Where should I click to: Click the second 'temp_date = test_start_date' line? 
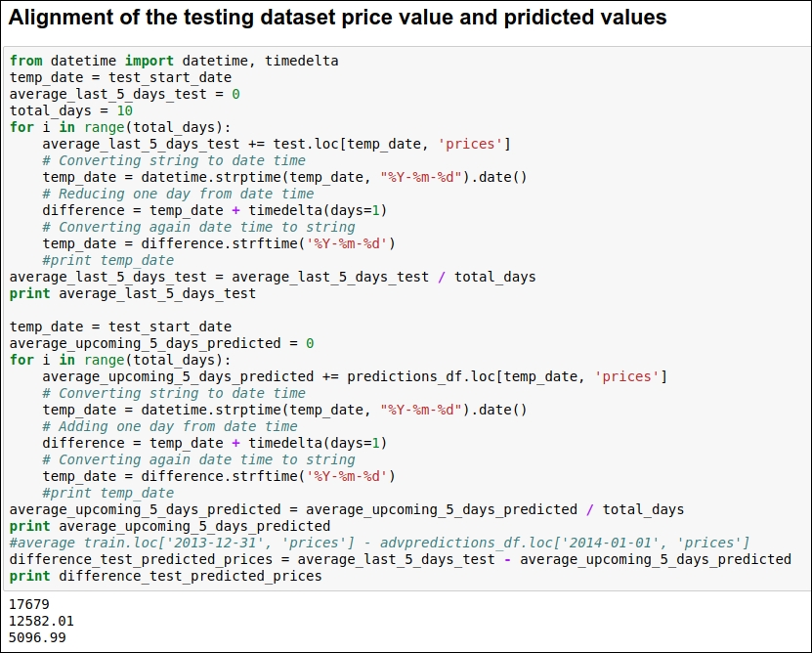tap(120, 326)
